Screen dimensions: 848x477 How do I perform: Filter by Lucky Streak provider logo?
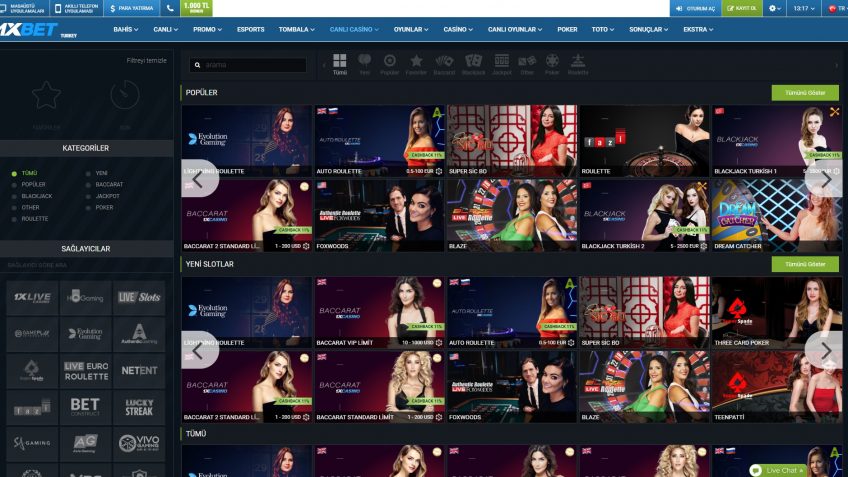pyautogui.click(x=139, y=407)
